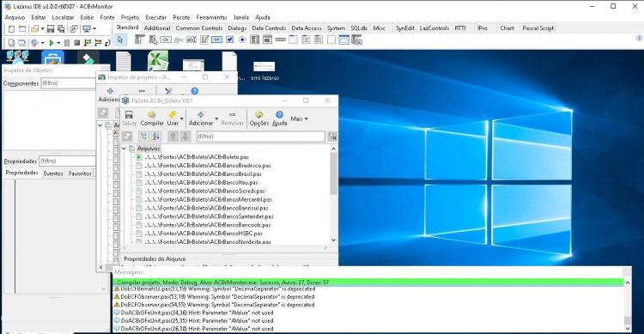Click the Step Over debug icon
Viewport: 644px width, 334px height.
pyautogui.click(x=98, y=43)
